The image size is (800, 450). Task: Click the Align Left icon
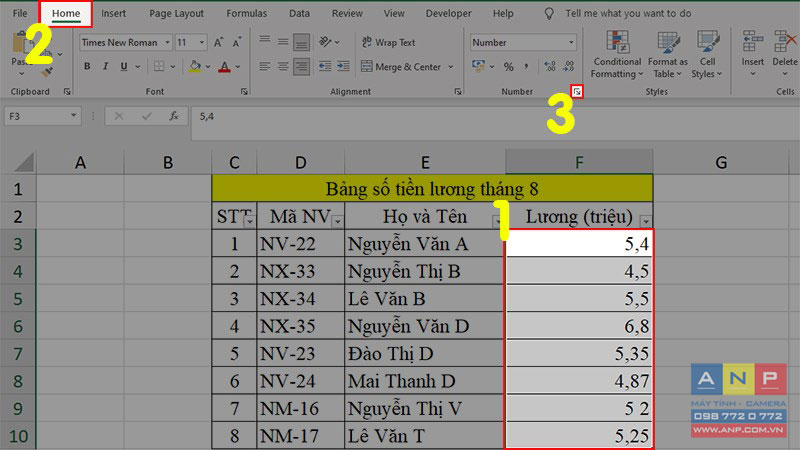pos(264,66)
